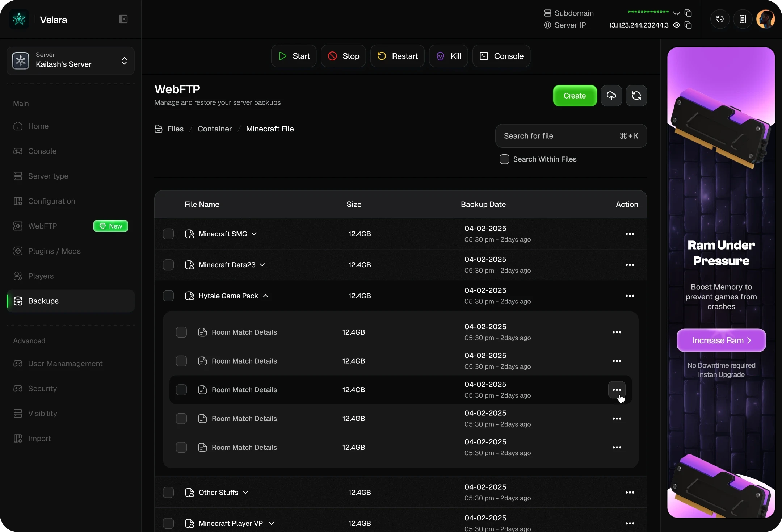Click Files folder icon in breadcrumb

click(159, 129)
